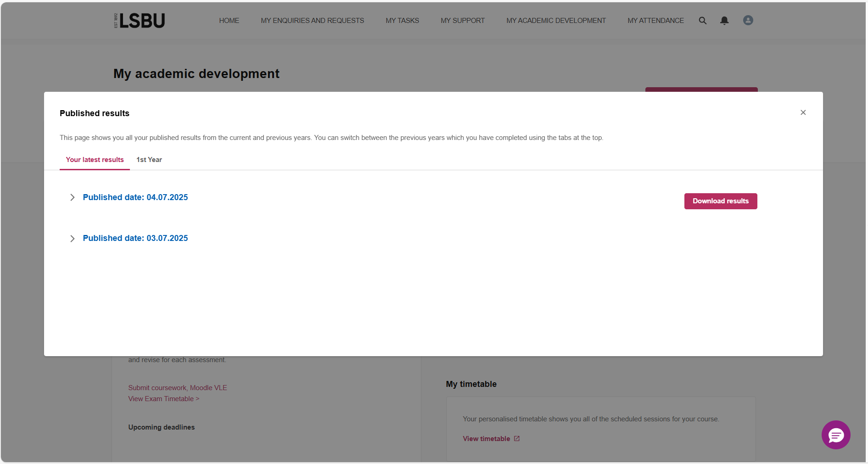Open the notifications bell
The image size is (868, 464).
tap(724, 21)
